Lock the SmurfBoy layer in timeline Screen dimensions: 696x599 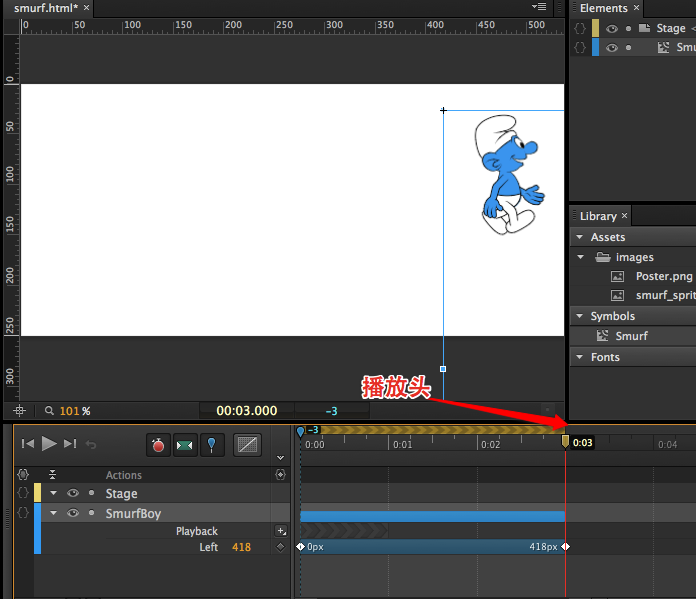pyautogui.click(x=91, y=512)
